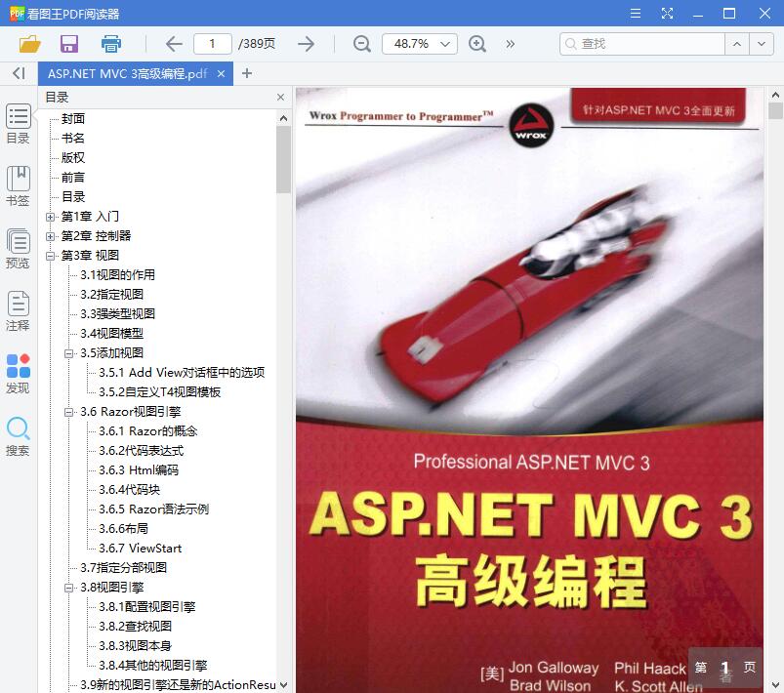
Task: Jump to previous search result
Action: click(x=737, y=44)
